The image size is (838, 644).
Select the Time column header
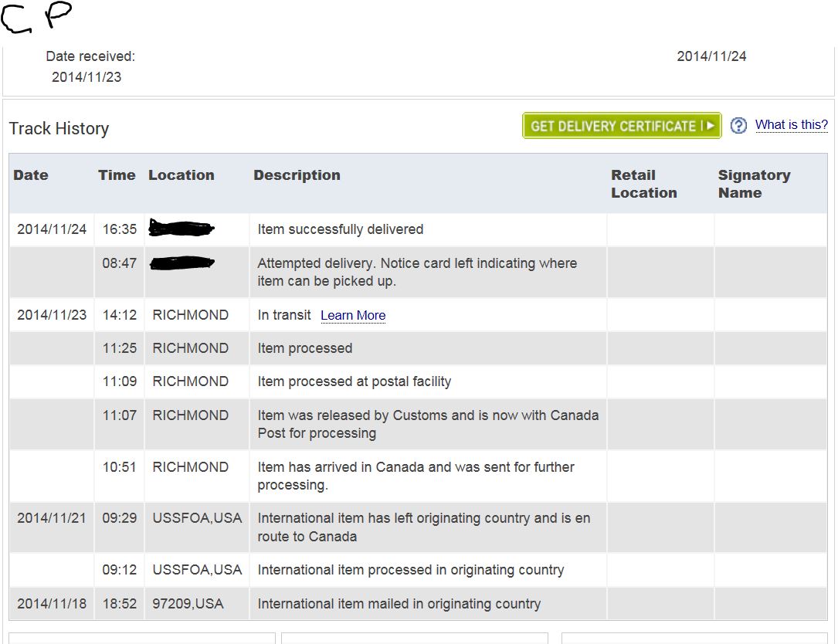pos(117,175)
